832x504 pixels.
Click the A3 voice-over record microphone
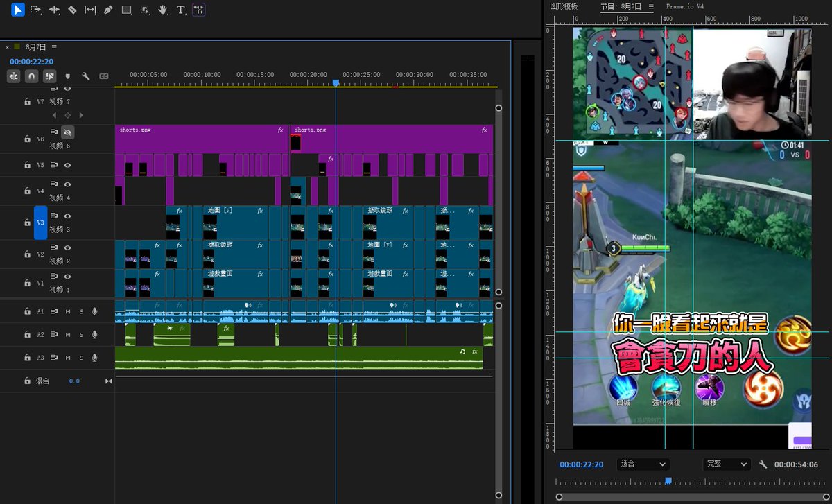pyautogui.click(x=94, y=358)
